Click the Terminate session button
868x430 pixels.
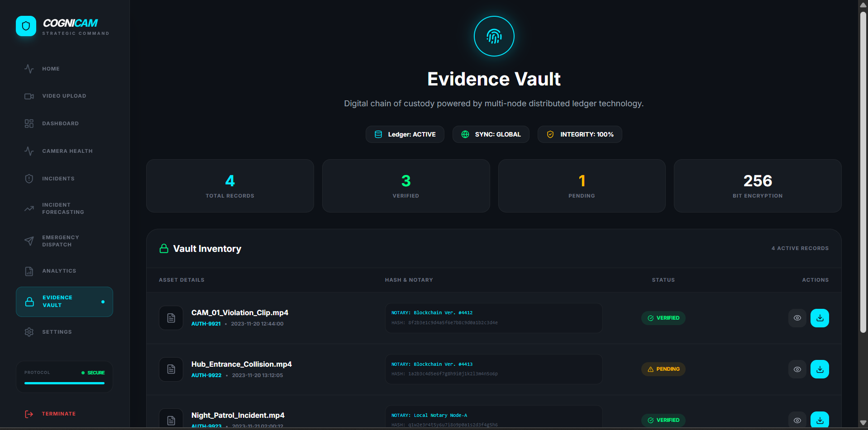(x=64, y=414)
